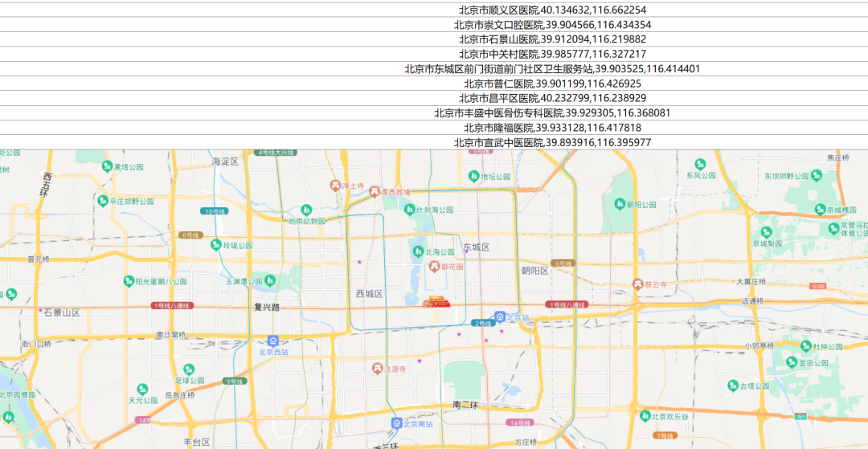868x449 pixels.
Task: Click the 慈云寺 temple icon
Action: [638, 284]
